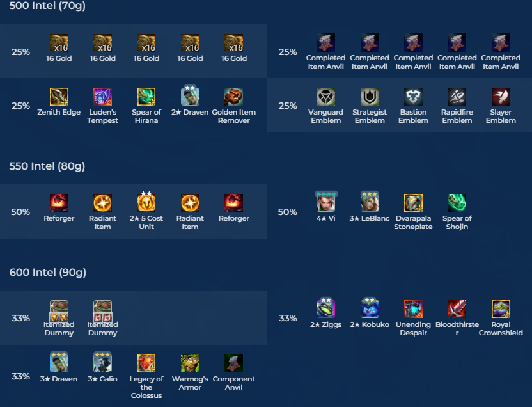The image size is (532, 407).
Task: Select the Vanguard Emblem icon
Action: click(325, 97)
